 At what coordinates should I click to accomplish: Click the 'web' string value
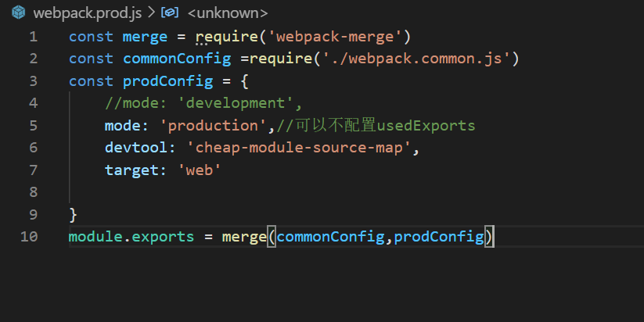coord(200,170)
